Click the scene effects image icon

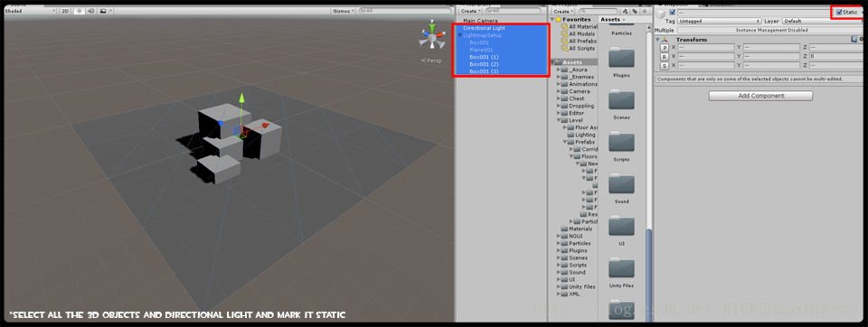click(x=103, y=11)
